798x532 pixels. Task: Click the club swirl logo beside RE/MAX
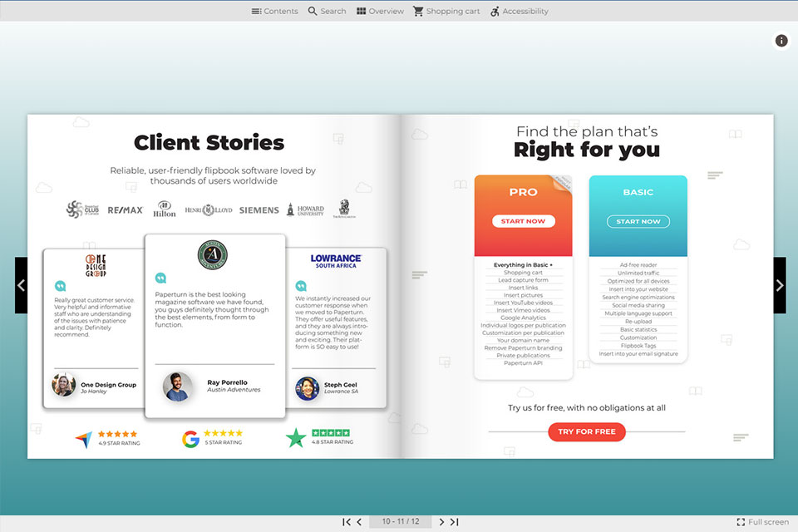[82, 209]
